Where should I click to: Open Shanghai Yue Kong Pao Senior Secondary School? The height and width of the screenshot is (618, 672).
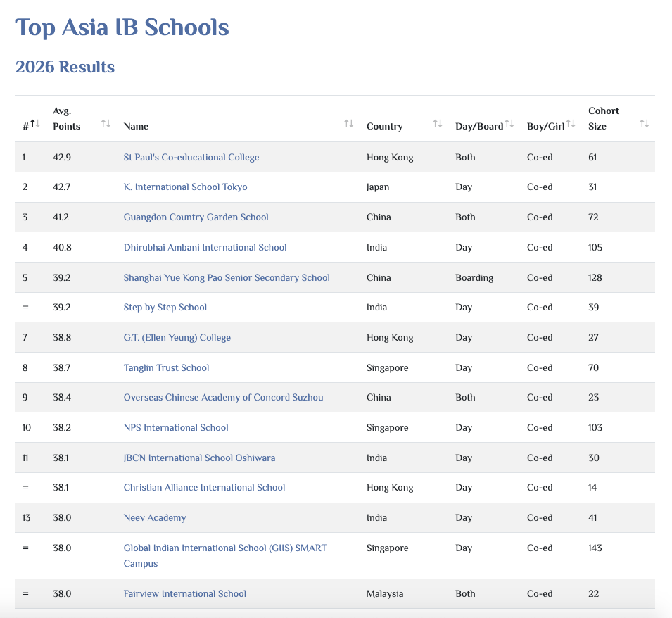227,278
